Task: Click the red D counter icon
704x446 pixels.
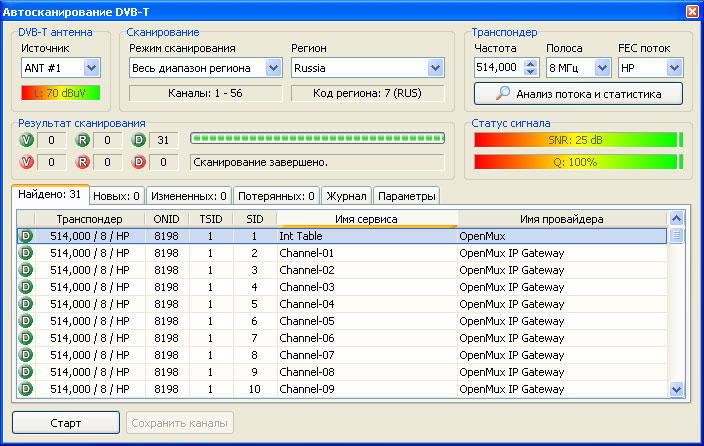Action: pos(139,162)
